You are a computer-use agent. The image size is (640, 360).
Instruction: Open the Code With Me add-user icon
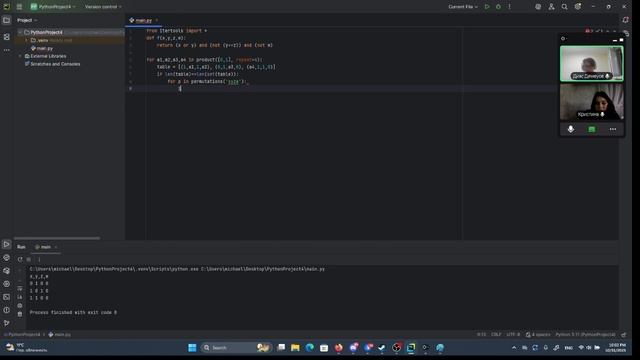[x=551, y=7]
